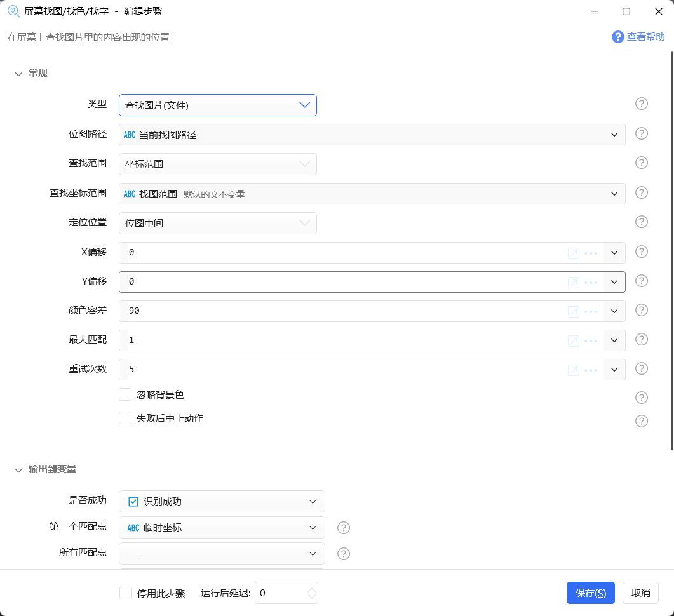This screenshot has height=616, width=674.
Task: Click help icon beside 颜色容差 field
Action: point(642,310)
